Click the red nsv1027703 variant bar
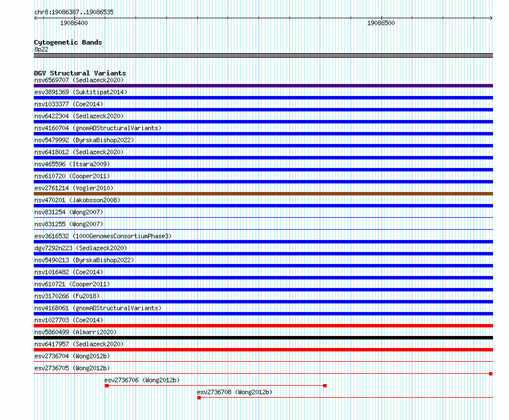509x420 pixels. tap(263, 326)
